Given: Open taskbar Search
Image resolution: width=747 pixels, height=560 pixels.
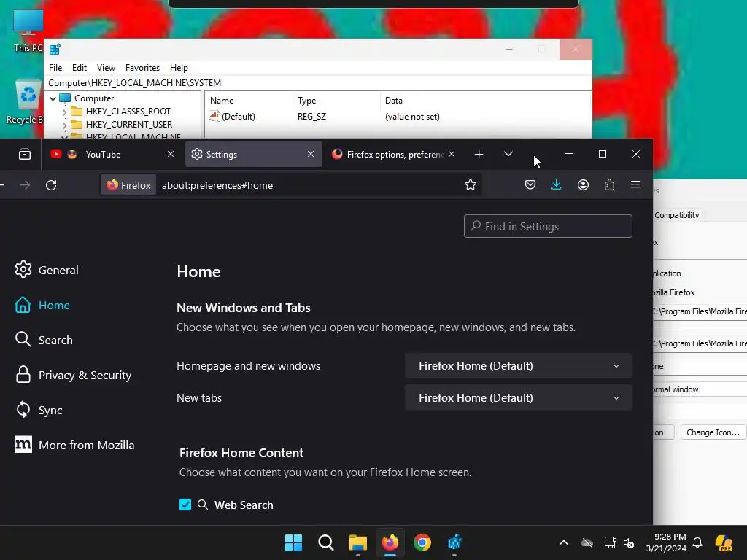Looking at the screenshot, I should tap(326, 542).
